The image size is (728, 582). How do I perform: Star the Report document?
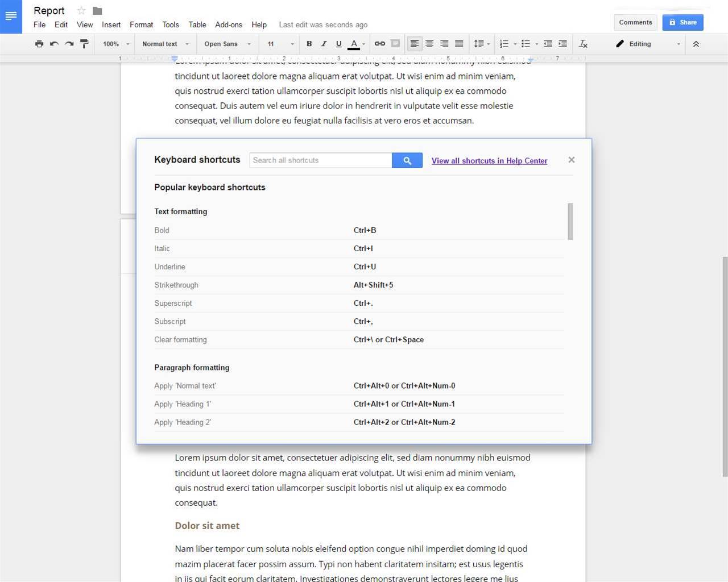point(81,10)
